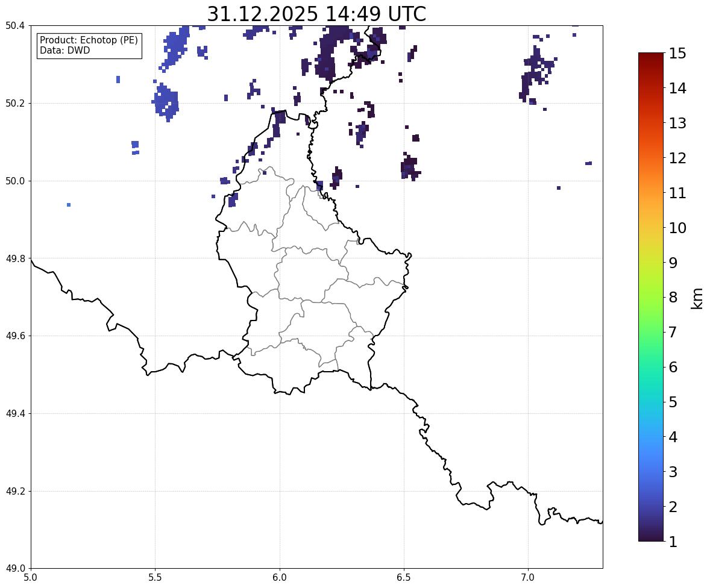The width and height of the screenshot is (710, 588).
Task: Click the longitude axis label 5.5
Action: click(156, 578)
